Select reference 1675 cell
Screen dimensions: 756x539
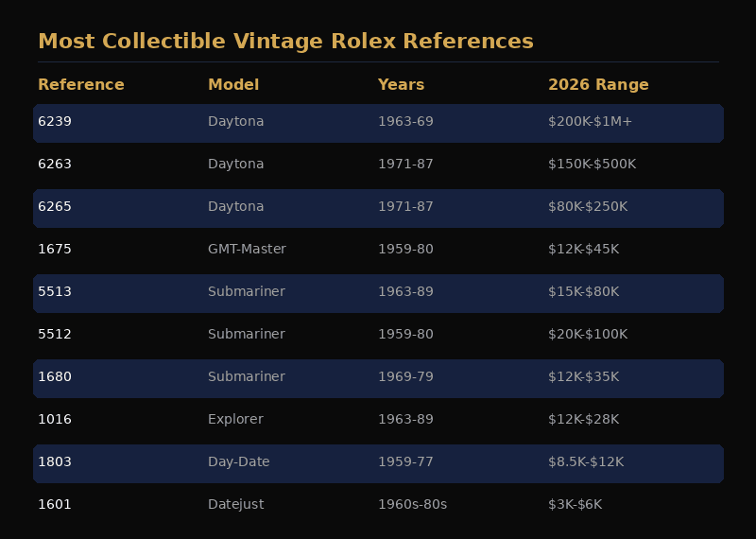[55, 249]
